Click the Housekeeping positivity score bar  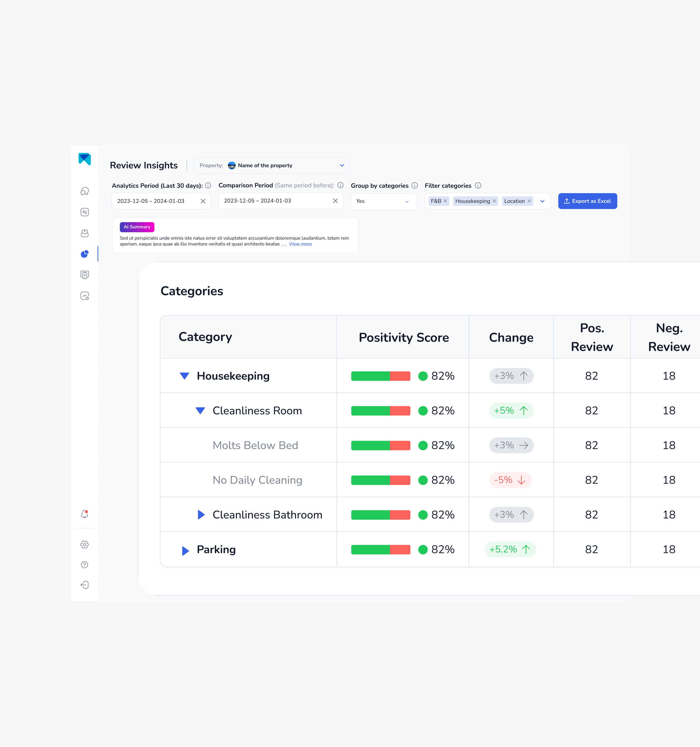380,376
